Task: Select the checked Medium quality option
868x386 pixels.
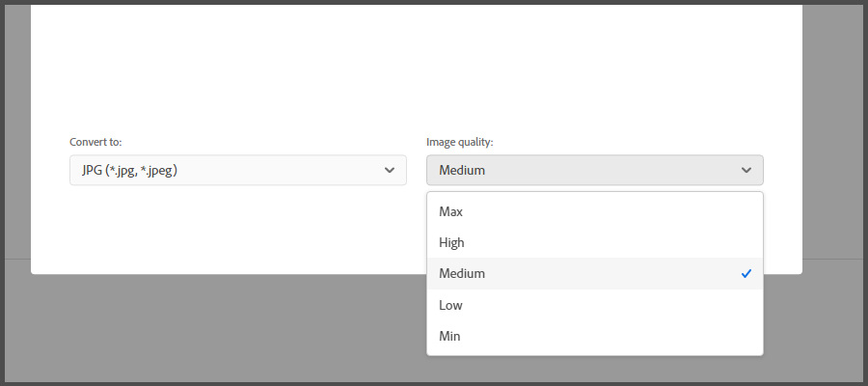Action: (x=594, y=274)
